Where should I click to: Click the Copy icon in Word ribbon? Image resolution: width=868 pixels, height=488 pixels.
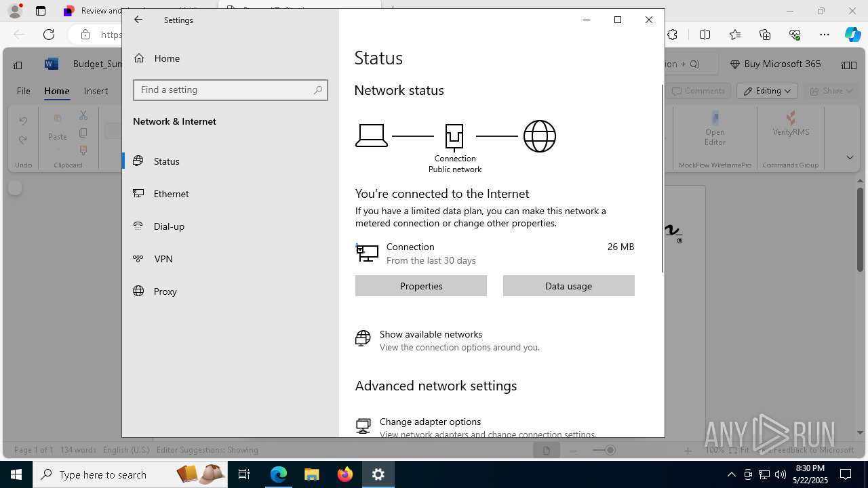tap(83, 133)
